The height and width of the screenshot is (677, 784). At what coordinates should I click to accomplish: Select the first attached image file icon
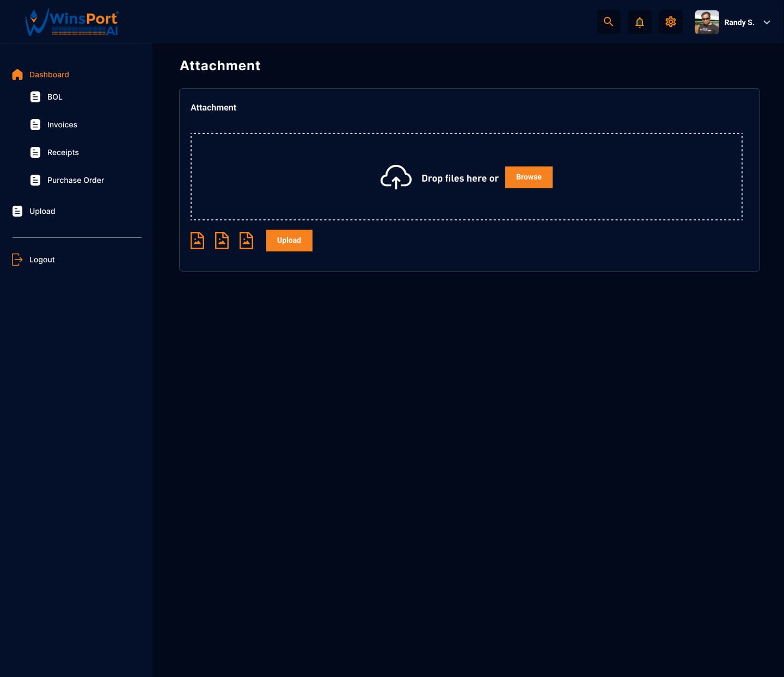click(x=197, y=240)
